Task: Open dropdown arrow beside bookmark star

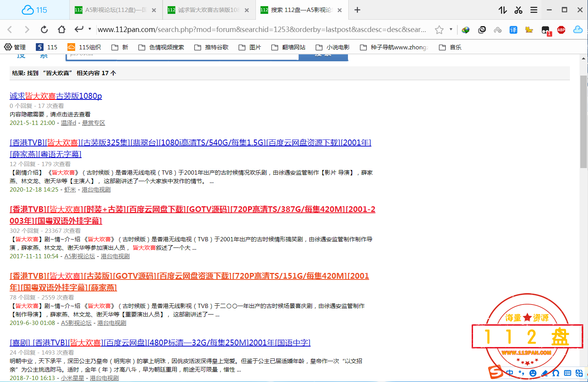Action: coord(451,29)
